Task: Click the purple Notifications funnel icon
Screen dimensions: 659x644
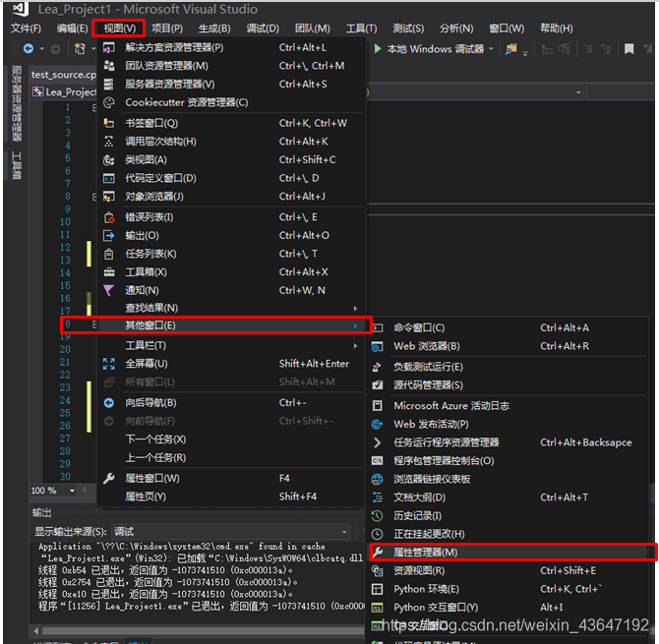Action: pos(109,290)
